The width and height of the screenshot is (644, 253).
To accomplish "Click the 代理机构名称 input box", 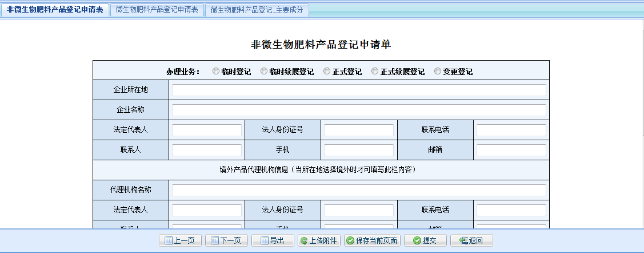I will (x=359, y=190).
